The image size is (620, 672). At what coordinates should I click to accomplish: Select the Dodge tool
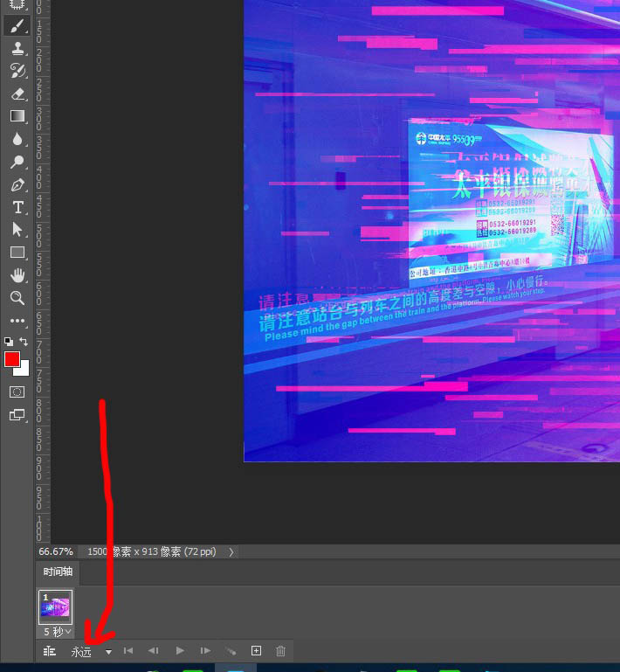[x=17, y=162]
